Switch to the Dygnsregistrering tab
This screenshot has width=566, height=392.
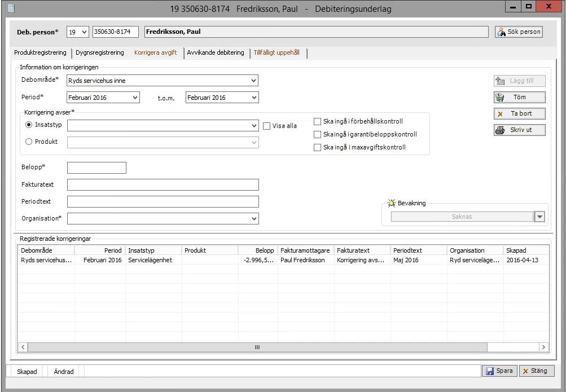click(100, 52)
